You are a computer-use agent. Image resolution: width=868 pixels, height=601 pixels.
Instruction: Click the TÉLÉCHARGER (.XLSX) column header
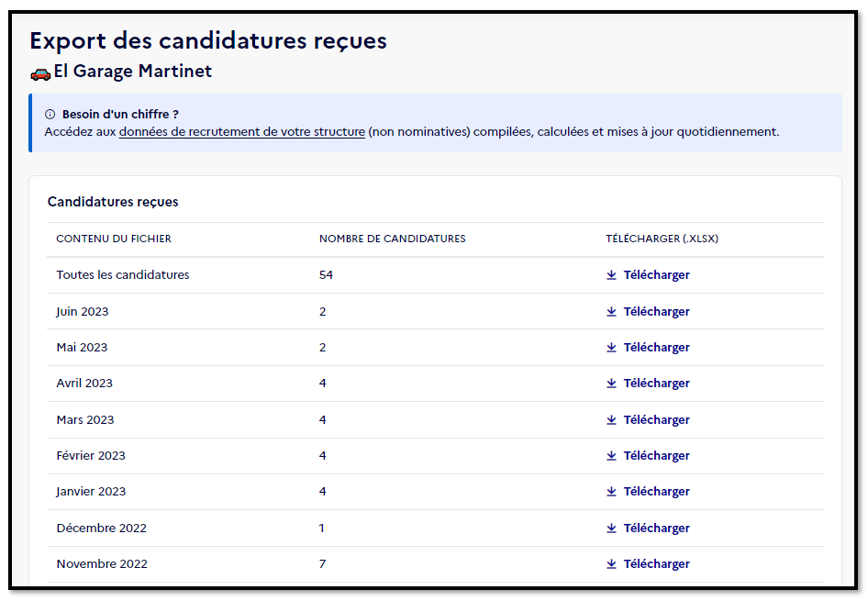click(x=662, y=239)
